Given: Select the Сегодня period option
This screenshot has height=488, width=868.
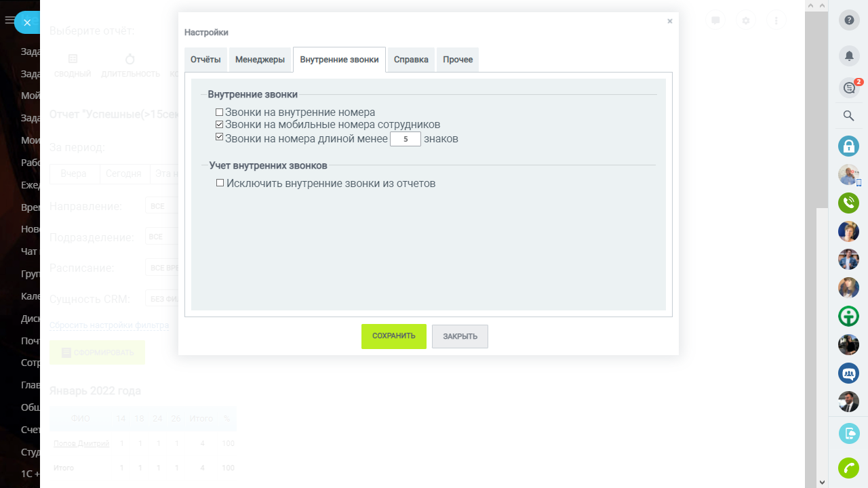Looking at the screenshot, I should 123,174.
